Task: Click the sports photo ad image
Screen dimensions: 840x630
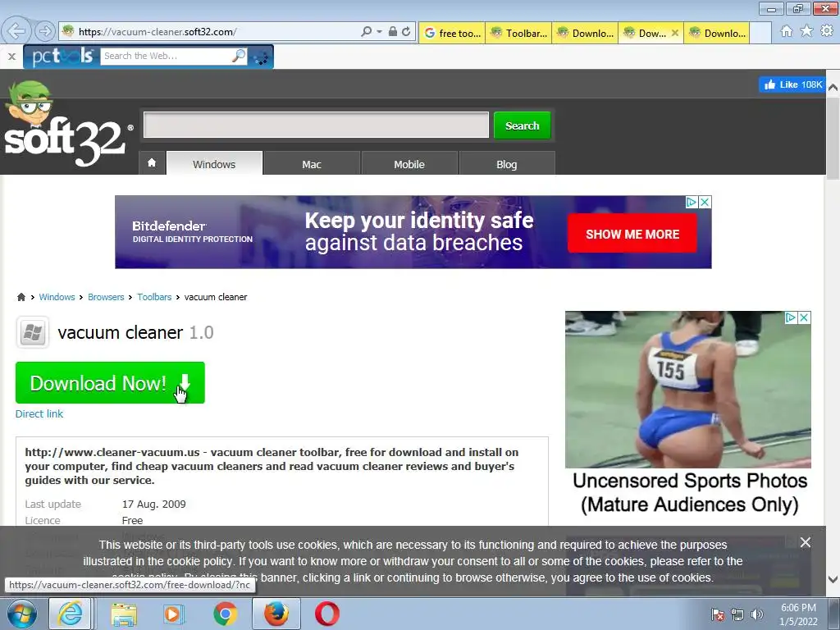Action: point(688,390)
